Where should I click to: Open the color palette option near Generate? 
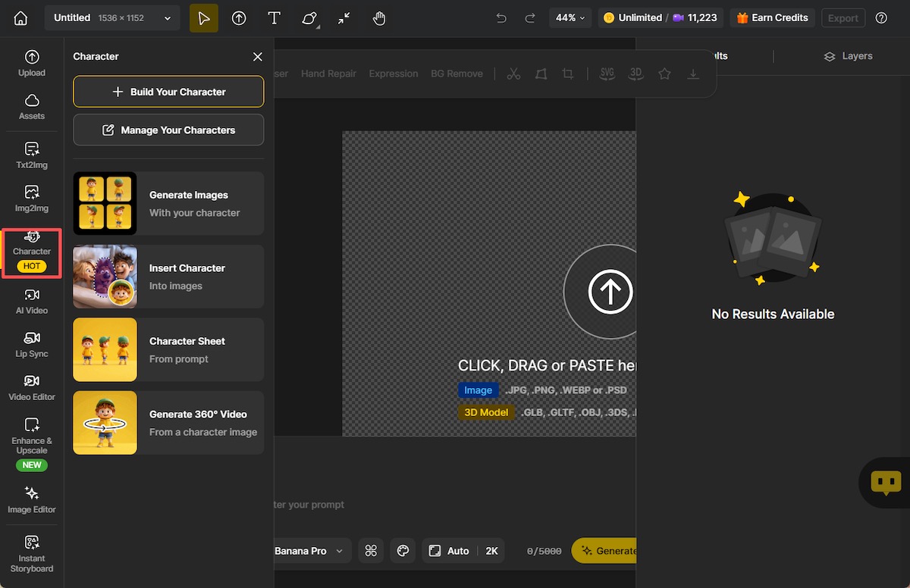tap(403, 550)
